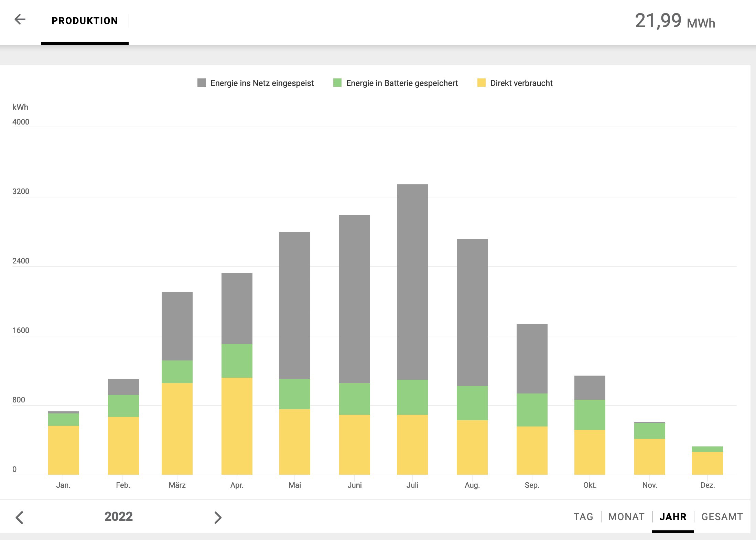Toggle the green 'Energie in Batterie gespeichert' legend swatch
Screen dimensions: 756x540
[x=337, y=83]
